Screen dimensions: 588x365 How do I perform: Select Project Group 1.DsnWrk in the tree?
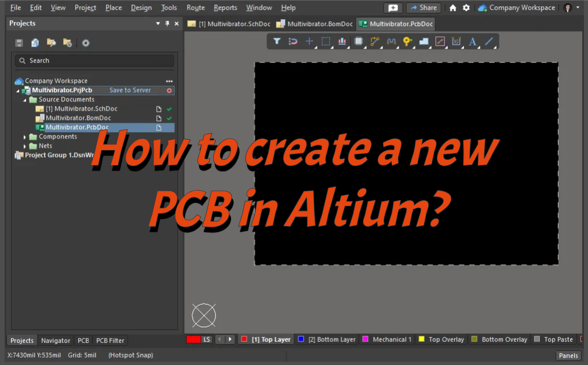tap(59, 155)
